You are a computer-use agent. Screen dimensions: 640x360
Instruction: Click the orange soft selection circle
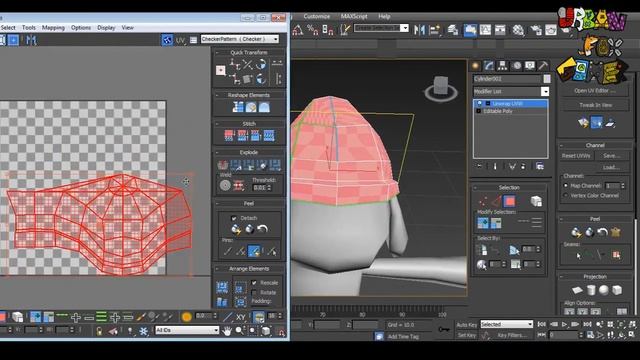pyautogui.click(x=187, y=317)
